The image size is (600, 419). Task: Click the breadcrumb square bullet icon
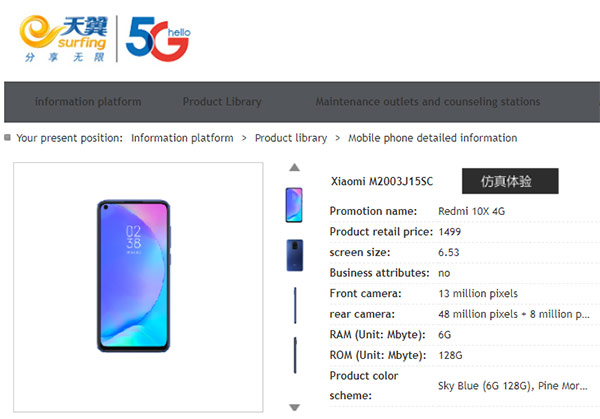[7, 137]
